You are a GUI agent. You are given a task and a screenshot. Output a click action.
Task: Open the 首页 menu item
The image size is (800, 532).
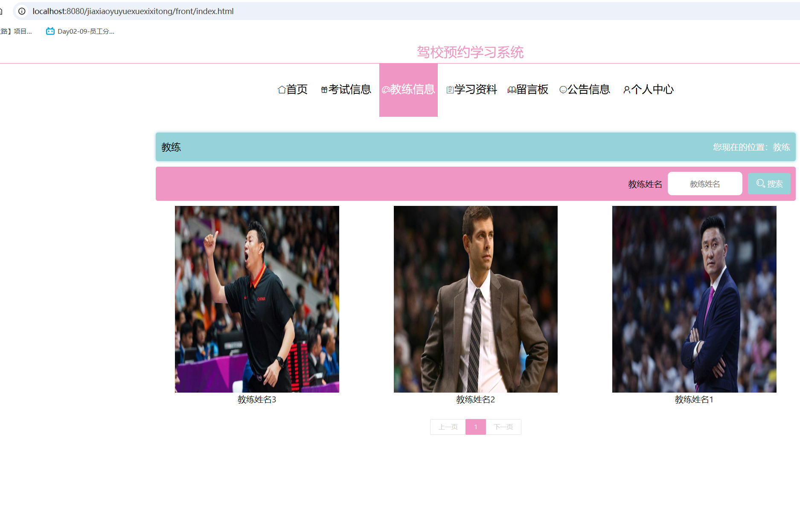[x=293, y=90]
